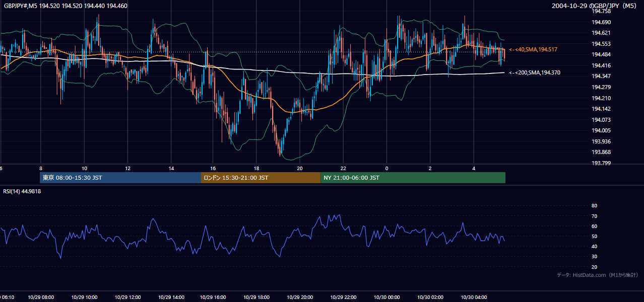Click price axis label 193.799
Image resolution: width=644 pixels, height=302 pixels.
pyautogui.click(x=601, y=163)
